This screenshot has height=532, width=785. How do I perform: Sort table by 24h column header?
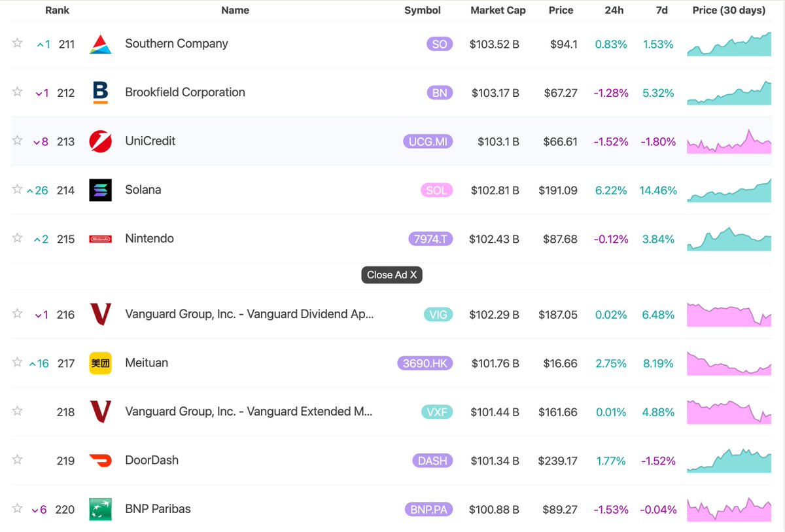coord(614,10)
